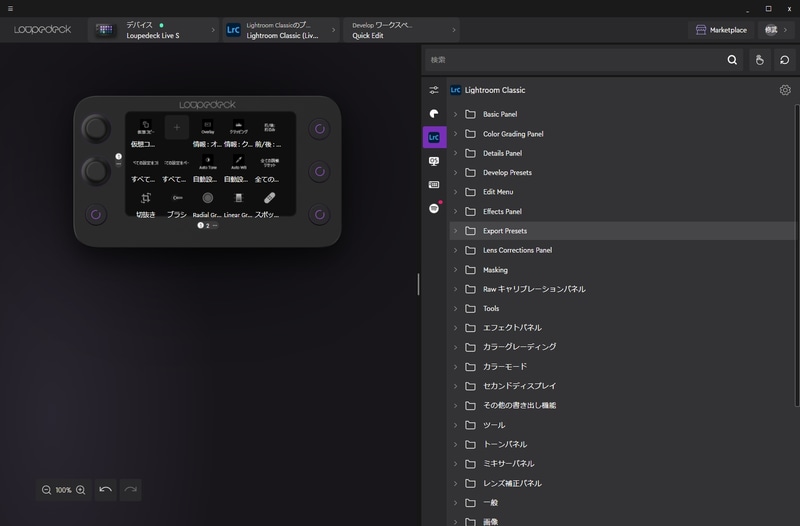
Task: Select the Brush (ブラシ) touch button
Action: [177, 204]
